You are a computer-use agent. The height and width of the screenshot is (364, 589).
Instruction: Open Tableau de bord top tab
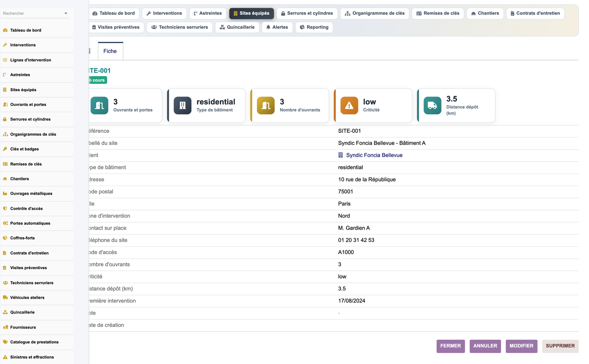(114, 13)
